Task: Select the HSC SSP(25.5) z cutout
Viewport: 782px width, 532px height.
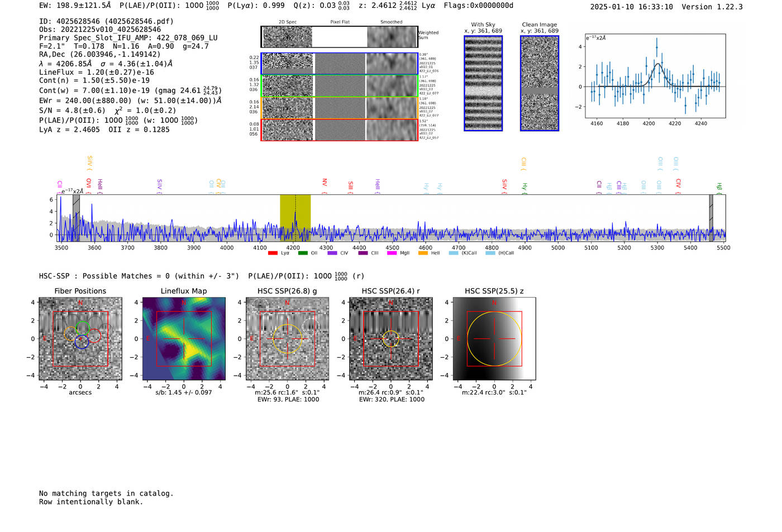Action: [494, 338]
